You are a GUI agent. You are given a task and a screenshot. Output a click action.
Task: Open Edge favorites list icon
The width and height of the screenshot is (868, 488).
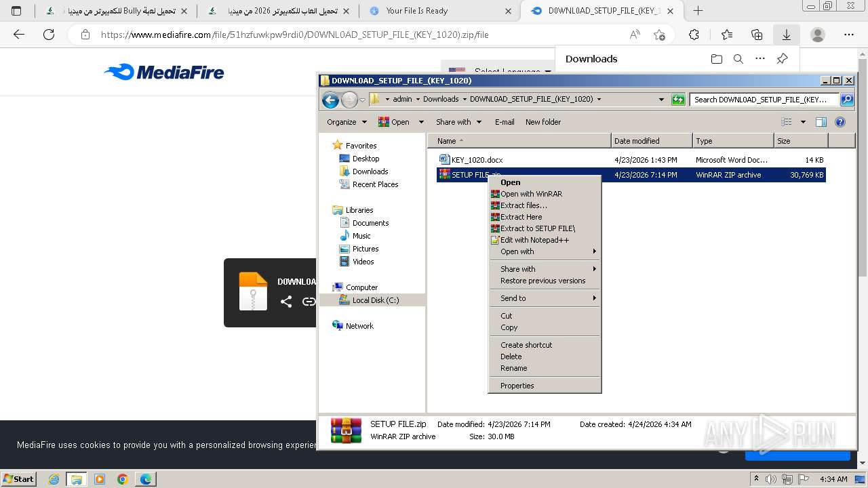tap(726, 35)
